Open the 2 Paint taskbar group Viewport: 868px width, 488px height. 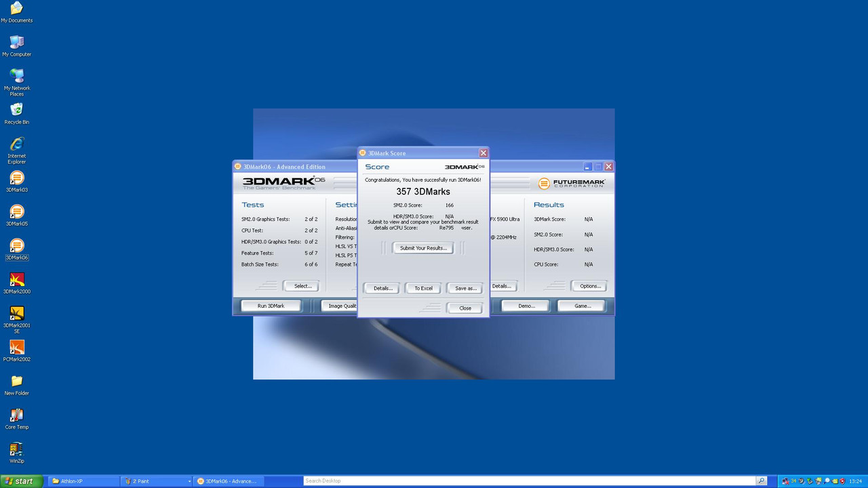157,481
